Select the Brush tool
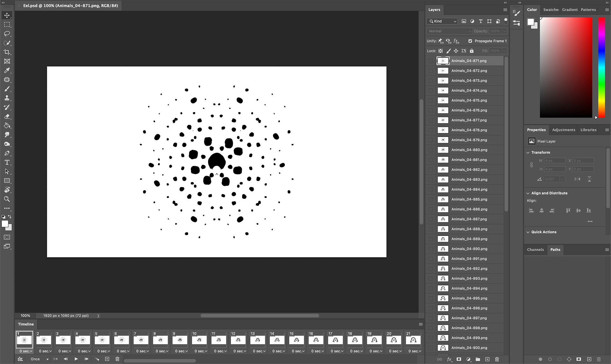The width and height of the screenshot is (611, 364). [x=7, y=89]
